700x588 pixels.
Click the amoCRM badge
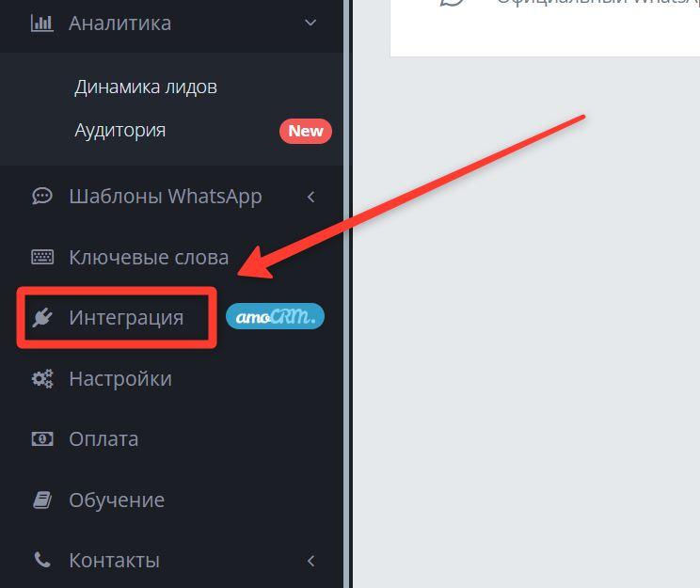tap(275, 316)
